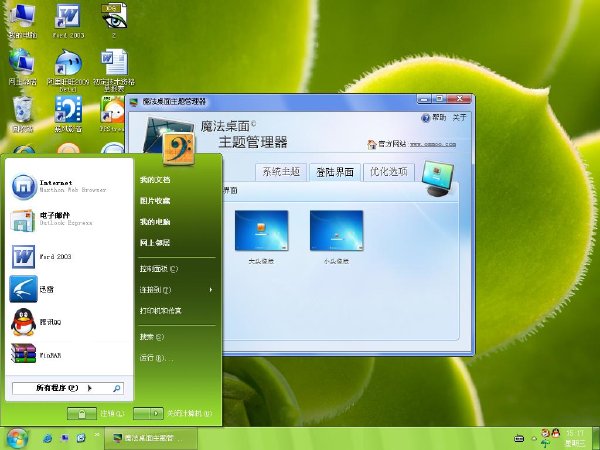Launch AliWangWang 2009 Beta desktop shortcut
Viewport: 600px width, 450px height.
(x=68, y=70)
